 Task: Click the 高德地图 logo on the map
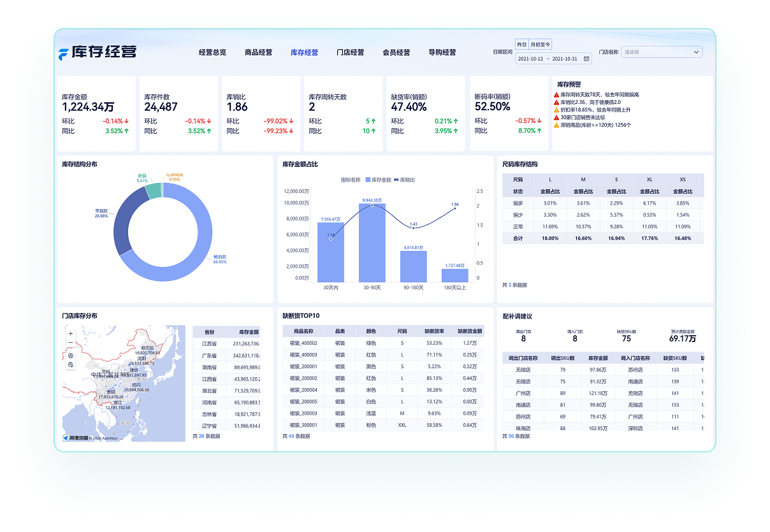[x=75, y=438]
